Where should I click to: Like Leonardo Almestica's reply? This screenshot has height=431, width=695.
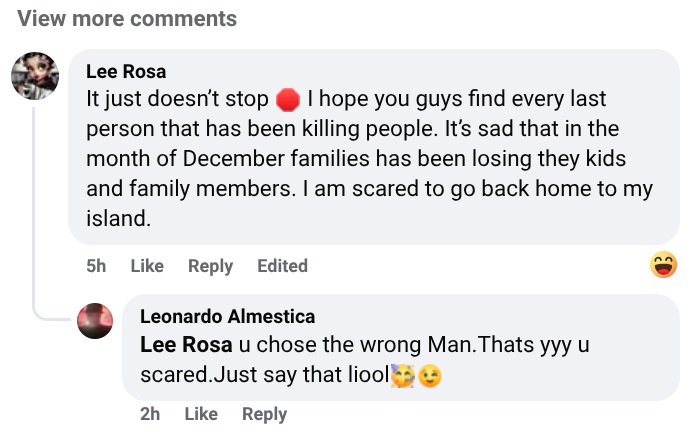click(201, 414)
